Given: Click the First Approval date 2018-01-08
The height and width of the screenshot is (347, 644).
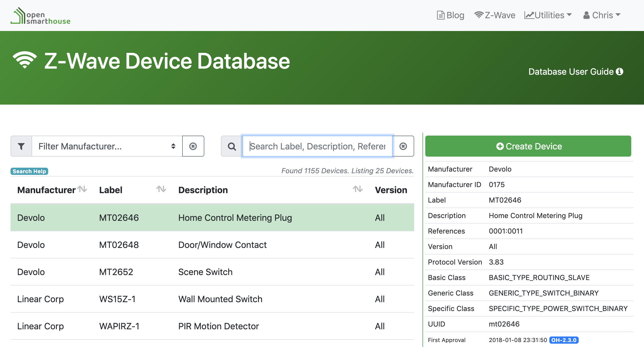Looking at the screenshot, I should pos(518,340).
